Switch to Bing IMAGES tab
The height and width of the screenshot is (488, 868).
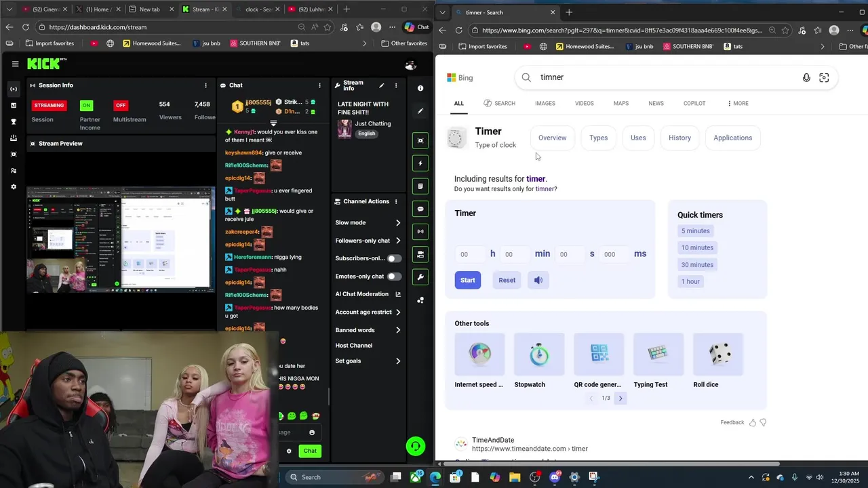(x=545, y=103)
